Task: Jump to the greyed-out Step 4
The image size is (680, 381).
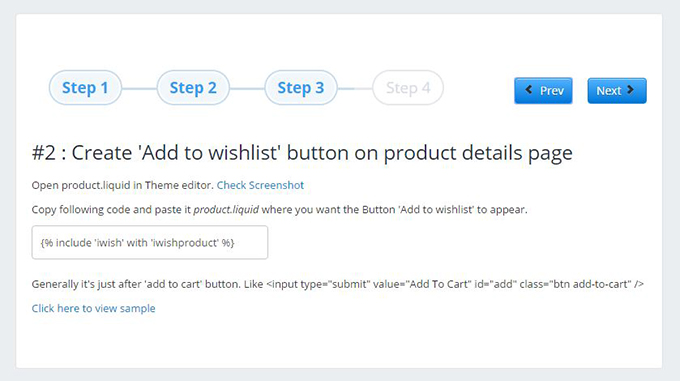Action: [408, 88]
